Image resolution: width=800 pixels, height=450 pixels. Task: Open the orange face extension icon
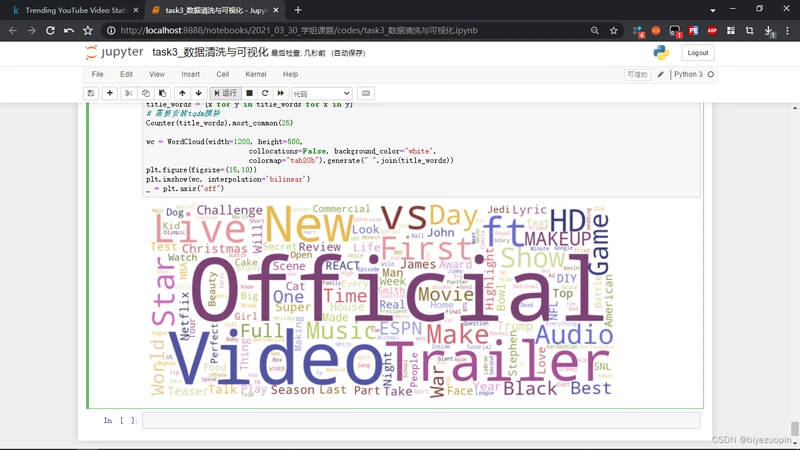tap(656, 31)
